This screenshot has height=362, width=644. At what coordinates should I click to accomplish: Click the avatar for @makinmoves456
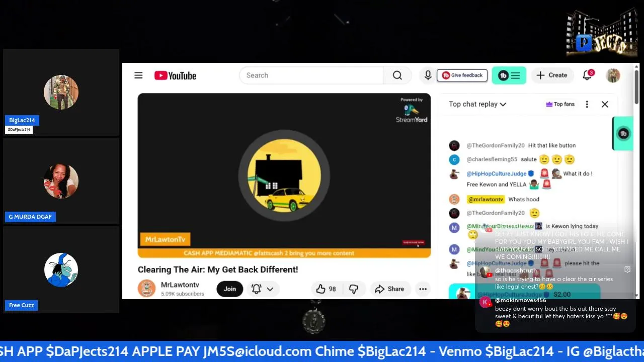tap(486, 302)
